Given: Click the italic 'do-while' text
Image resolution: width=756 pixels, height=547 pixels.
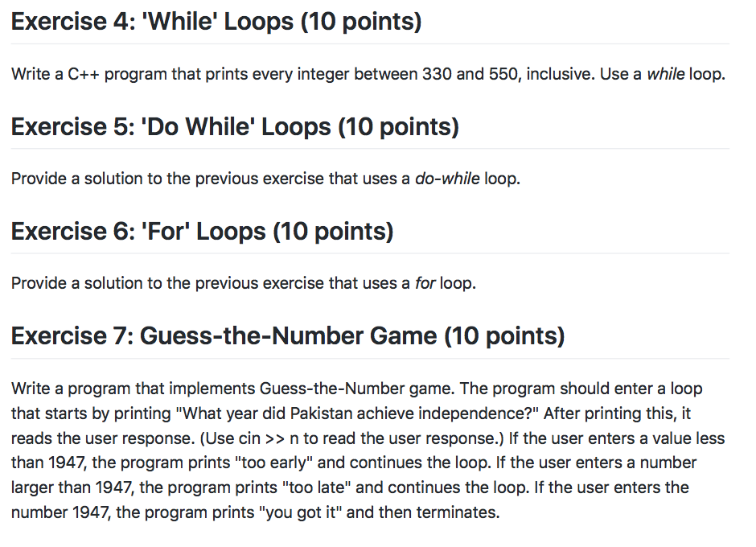Looking at the screenshot, I should 447,179.
